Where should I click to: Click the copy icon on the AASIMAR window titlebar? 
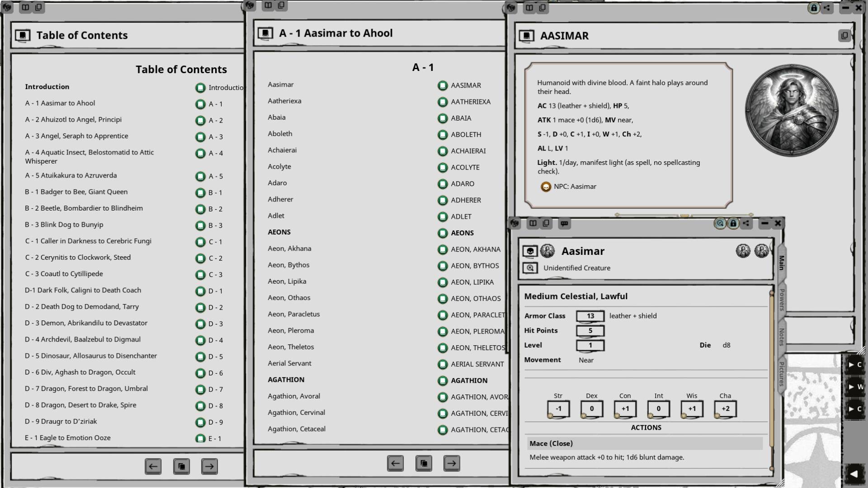(x=844, y=35)
